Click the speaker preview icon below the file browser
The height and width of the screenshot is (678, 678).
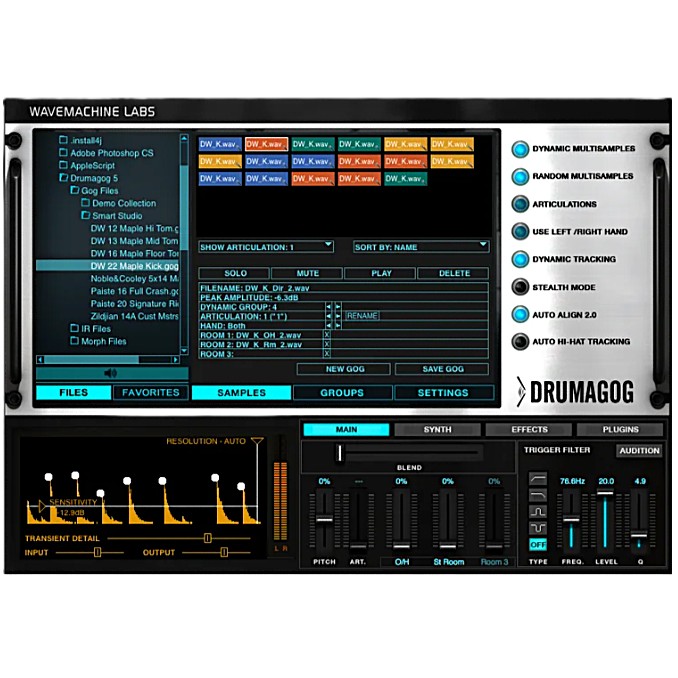point(111,373)
